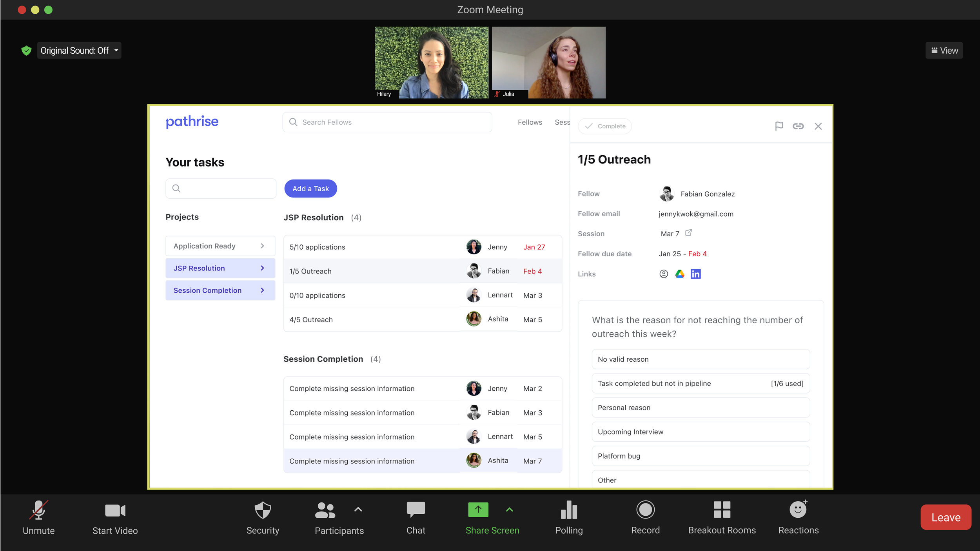Click Ashita's avatar in 4/5 Outreach row
Screen dimensions: 980x551
click(474, 319)
